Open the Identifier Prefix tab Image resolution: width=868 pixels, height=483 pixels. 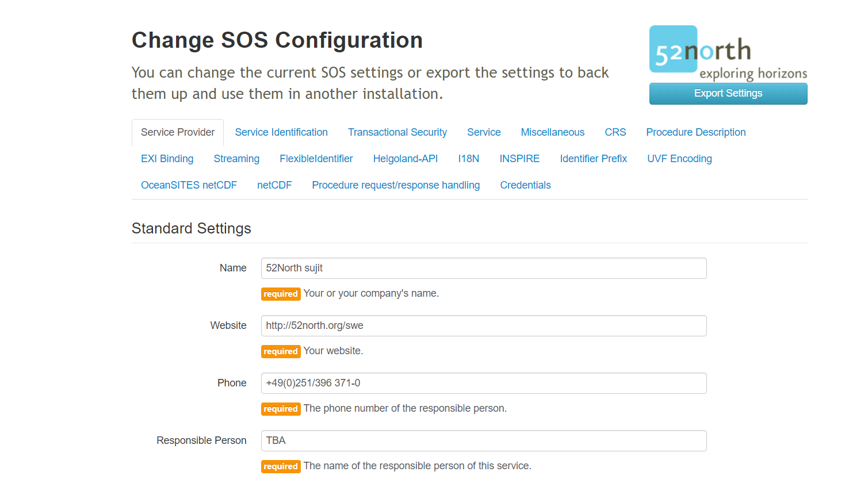tap(594, 159)
